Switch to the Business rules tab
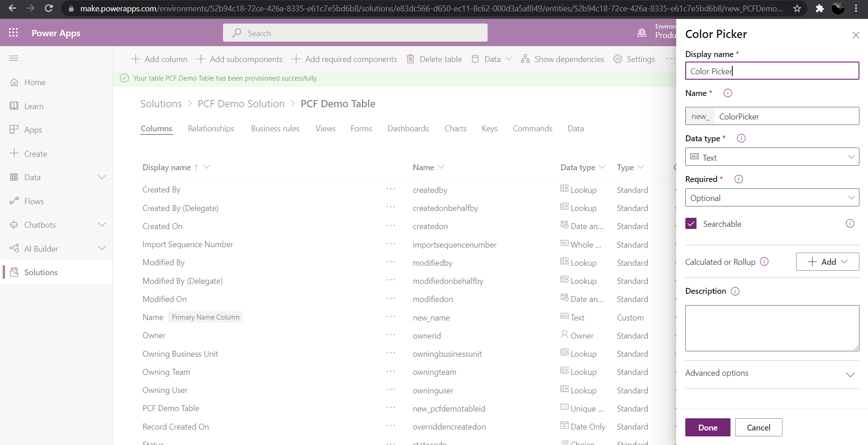Viewport: 868px width, 445px height. (275, 129)
